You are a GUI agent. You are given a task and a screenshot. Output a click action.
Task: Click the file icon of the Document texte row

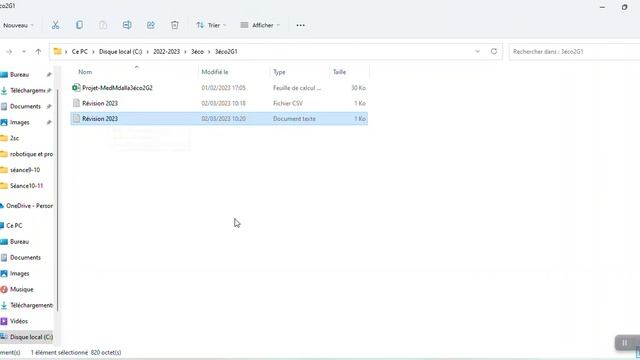tap(76, 119)
